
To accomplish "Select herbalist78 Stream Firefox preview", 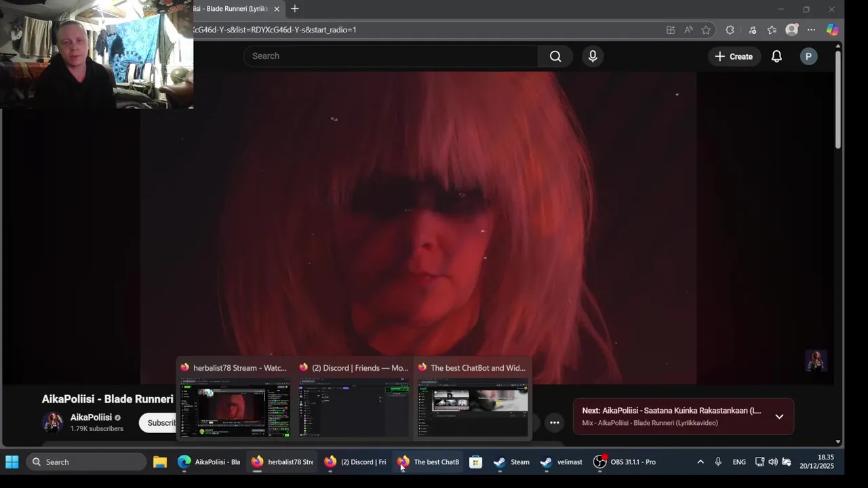I will pyautogui.click(x=234, y=398).
